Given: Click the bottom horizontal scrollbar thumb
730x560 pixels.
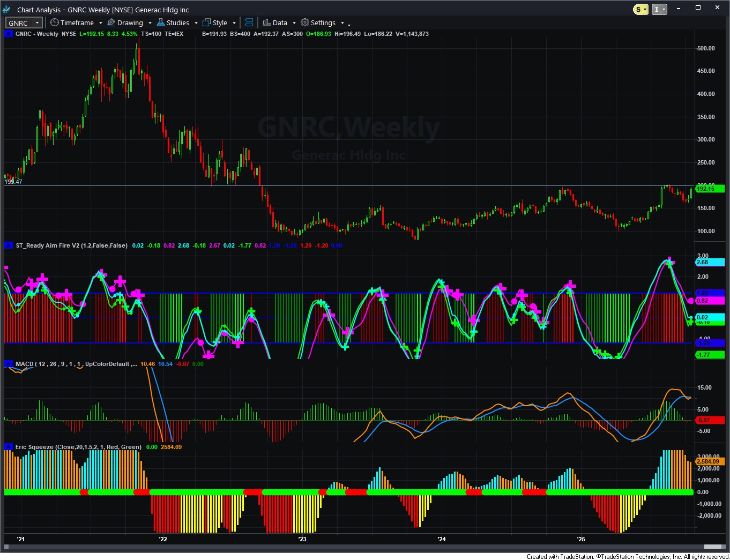Looking at the screenshot, I should (714, 547).
